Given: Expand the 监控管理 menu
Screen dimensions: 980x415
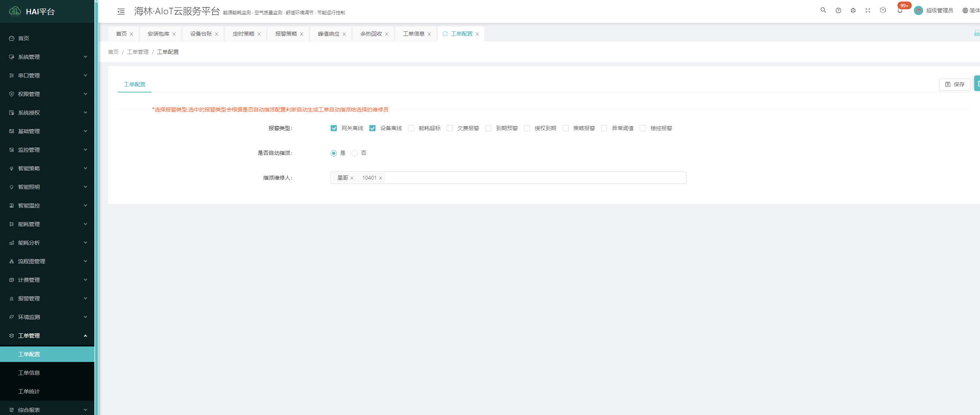Looking at the screenshot, I should pos(47,150).
